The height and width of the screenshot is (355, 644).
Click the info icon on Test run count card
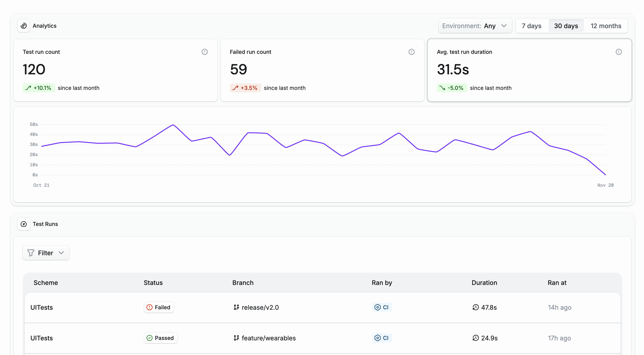coord(204,52)
